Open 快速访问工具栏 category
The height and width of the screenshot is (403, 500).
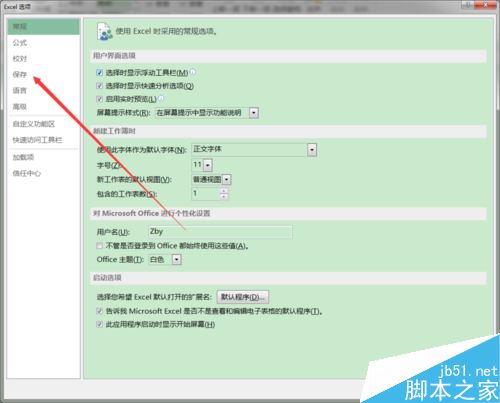[37, 140]
